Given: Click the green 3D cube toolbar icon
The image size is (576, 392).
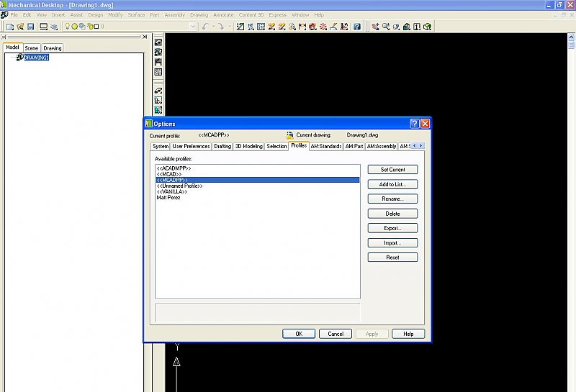Looking at the screenshot, I should pyautogui.click(x=427, y=27).
